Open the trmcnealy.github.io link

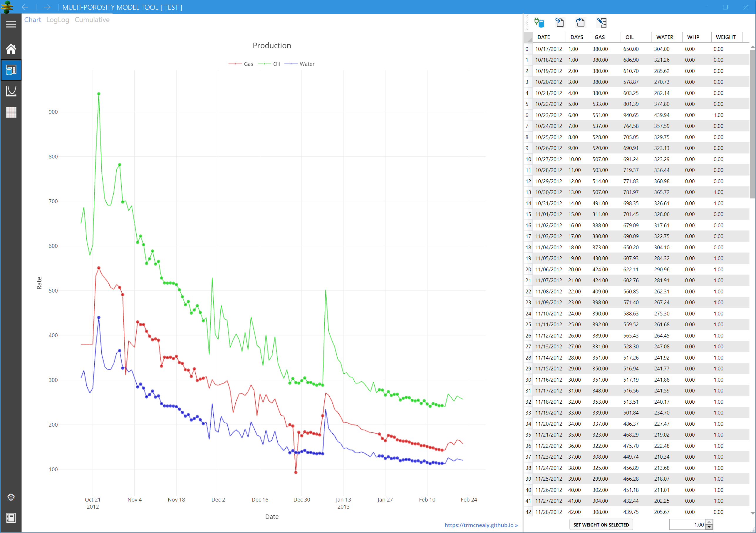click(481, 525)
